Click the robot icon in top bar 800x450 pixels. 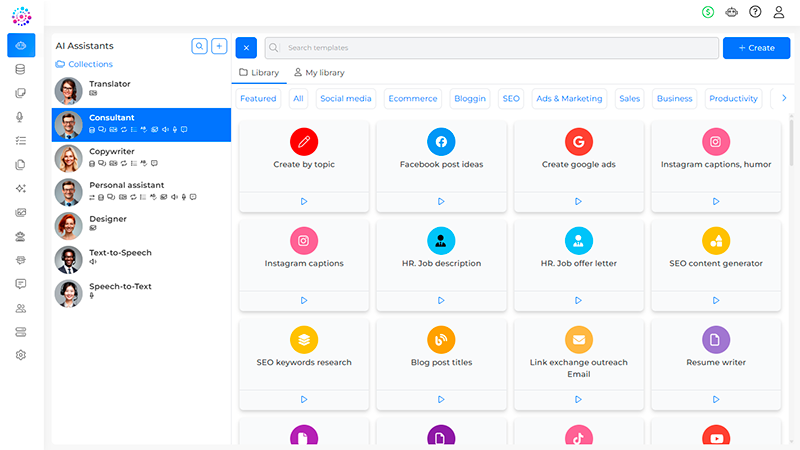pos(731,12)
